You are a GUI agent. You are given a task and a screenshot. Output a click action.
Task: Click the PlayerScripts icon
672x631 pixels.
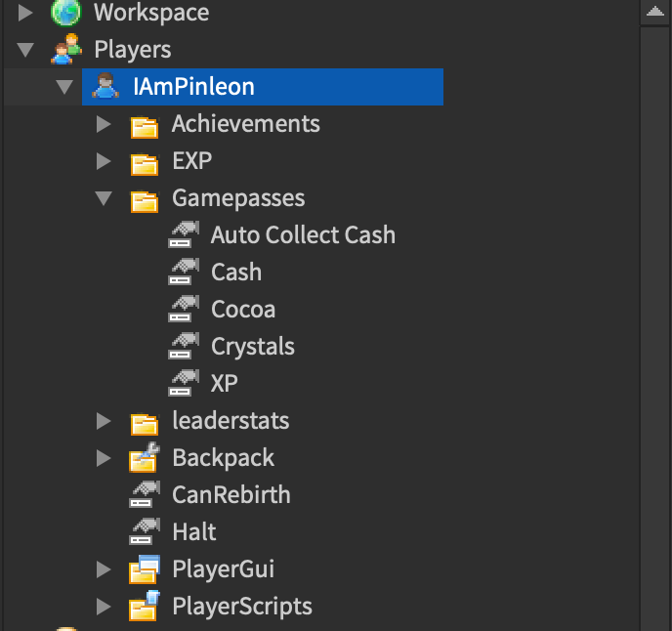pos(145,606)
